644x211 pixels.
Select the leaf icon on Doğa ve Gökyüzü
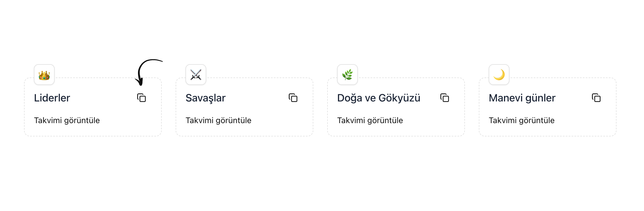[x=347, y=75]
